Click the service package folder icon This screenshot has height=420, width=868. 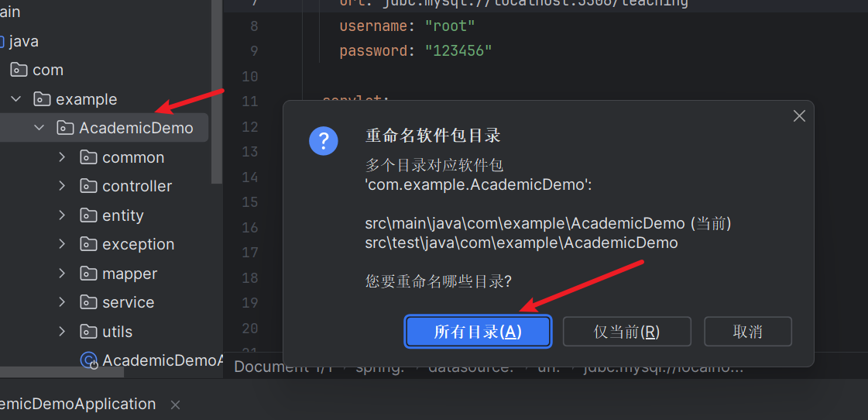(x=88, y=302)
